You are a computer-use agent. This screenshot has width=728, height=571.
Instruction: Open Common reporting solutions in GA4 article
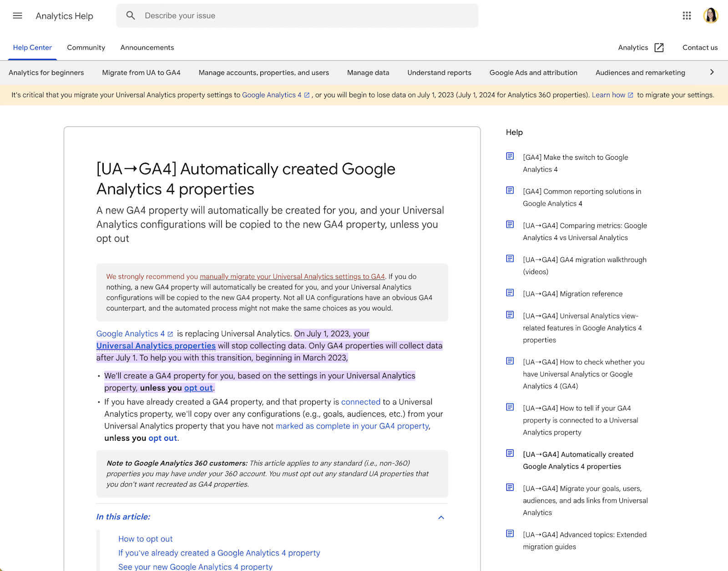[582, 197]
